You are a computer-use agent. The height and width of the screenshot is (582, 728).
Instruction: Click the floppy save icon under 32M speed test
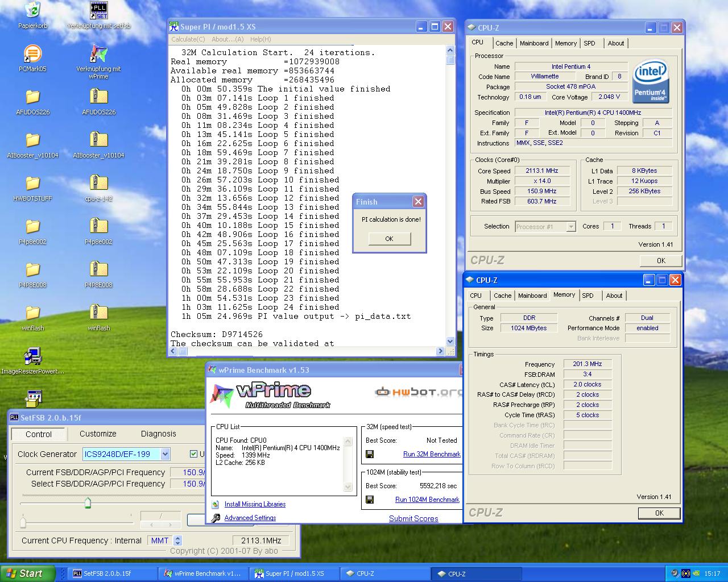click(x=370, y=454)
